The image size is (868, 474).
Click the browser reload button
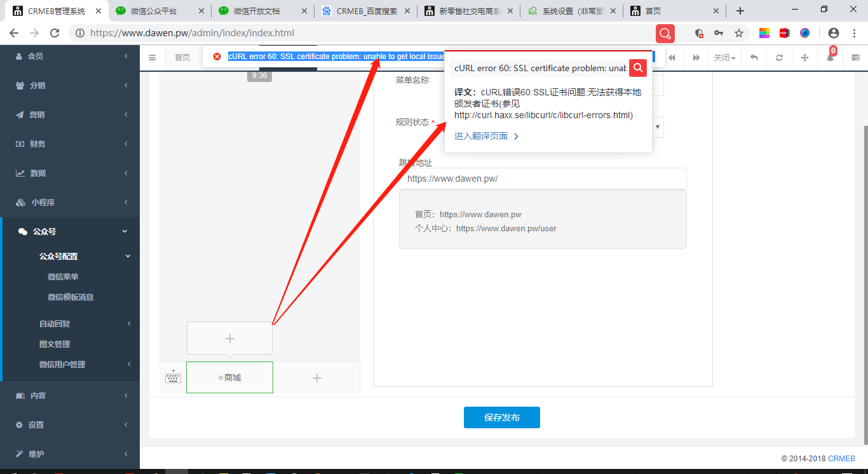(55, 33)
